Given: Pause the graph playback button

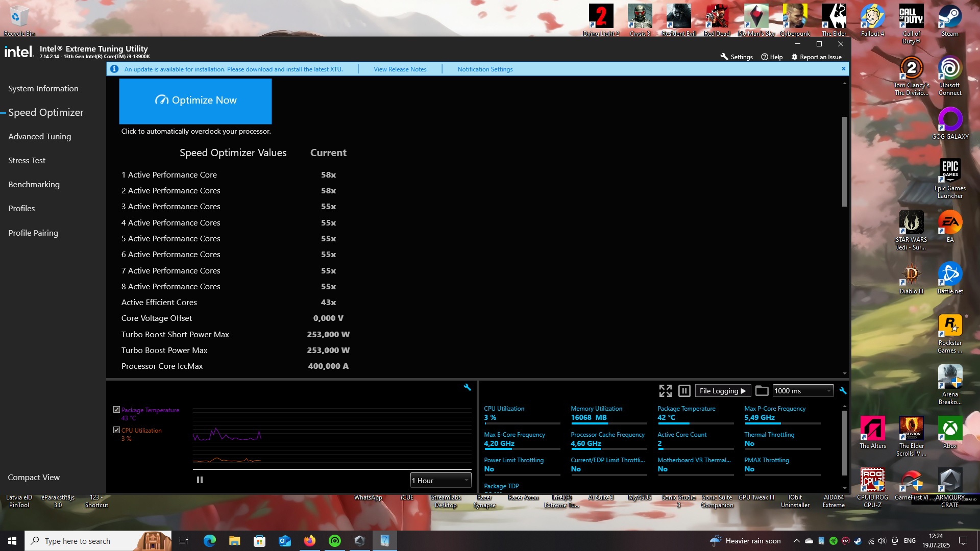Looking at the screenshot, I should tap(200, 480).
